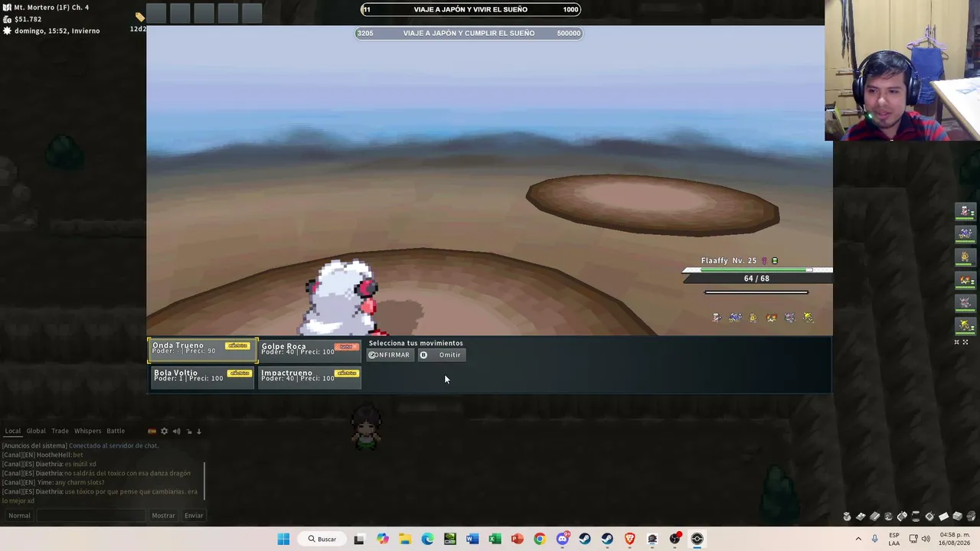Viewport: 980px width, 551px height.
Task: Click the experience bar below 64 / 68
Action: coord(756,292)
